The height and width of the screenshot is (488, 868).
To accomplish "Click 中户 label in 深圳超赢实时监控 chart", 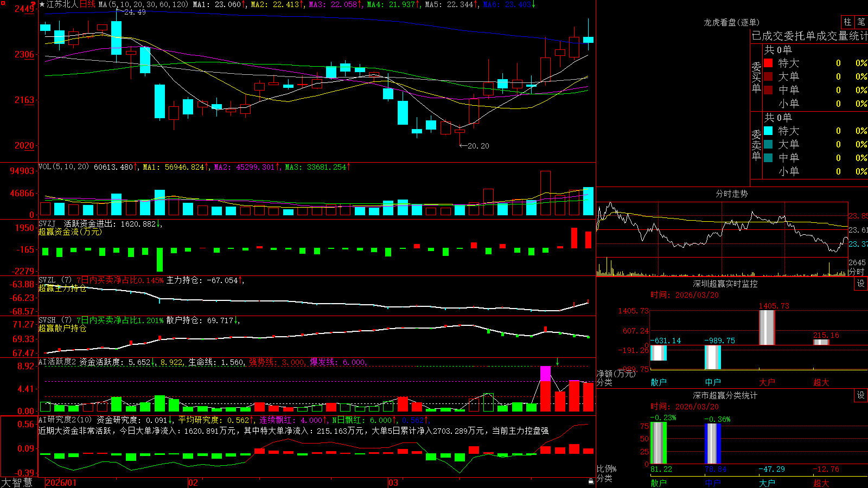I will click(713, 382).
